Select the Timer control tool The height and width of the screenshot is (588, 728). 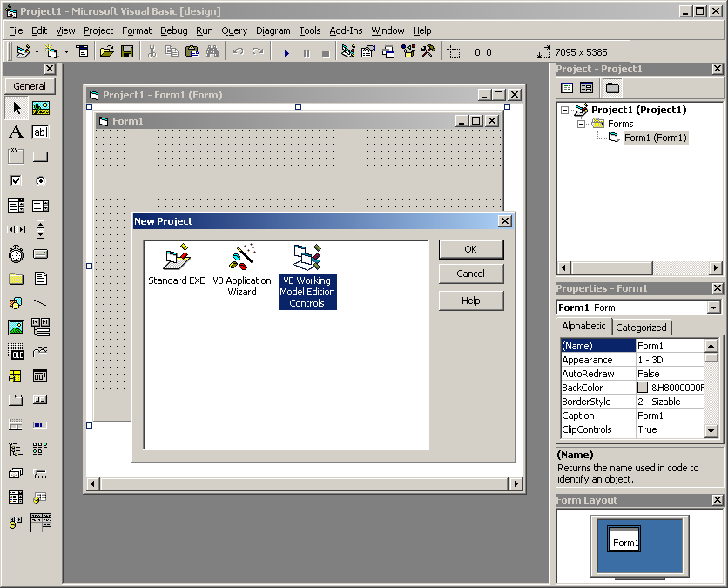point(17,254)
